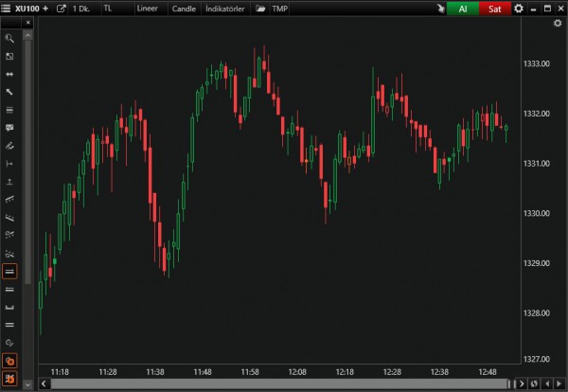Open the Candle chart type selector
This screenshot has height=392, width=568.
click(x=184, y=9)
